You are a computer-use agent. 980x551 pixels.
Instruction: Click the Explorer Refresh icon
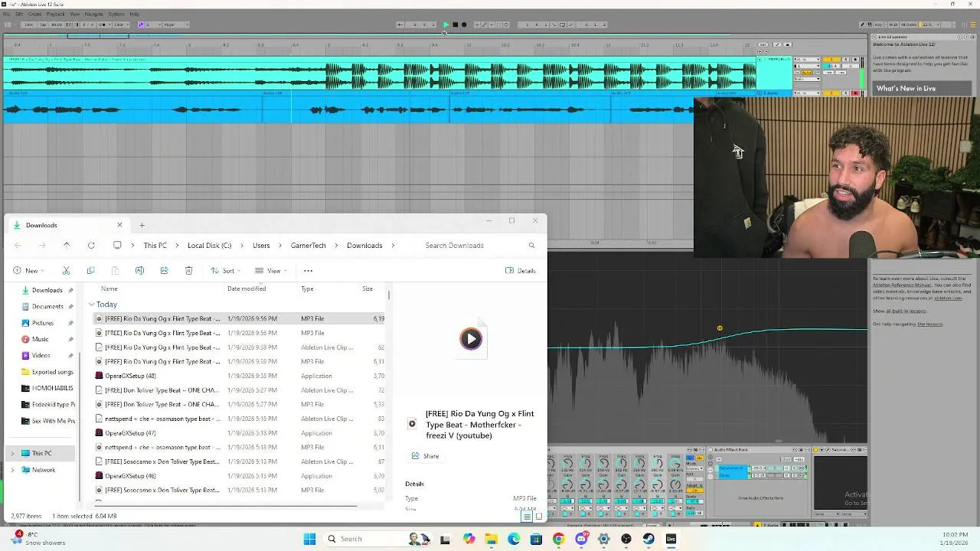click(x=91, y=246)
